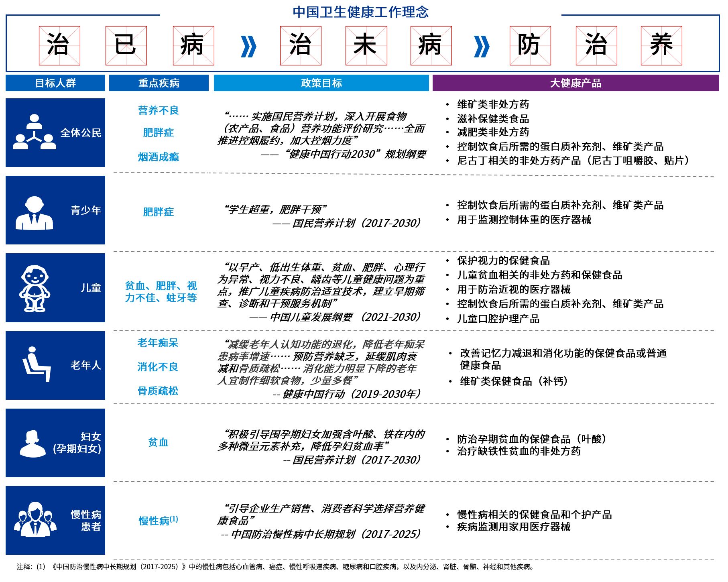Click the 慢性病患者 group of people icon
Image resolution: width=728 pixels, height=582 pixels.
pyautogui.click(x=35, y=519)
